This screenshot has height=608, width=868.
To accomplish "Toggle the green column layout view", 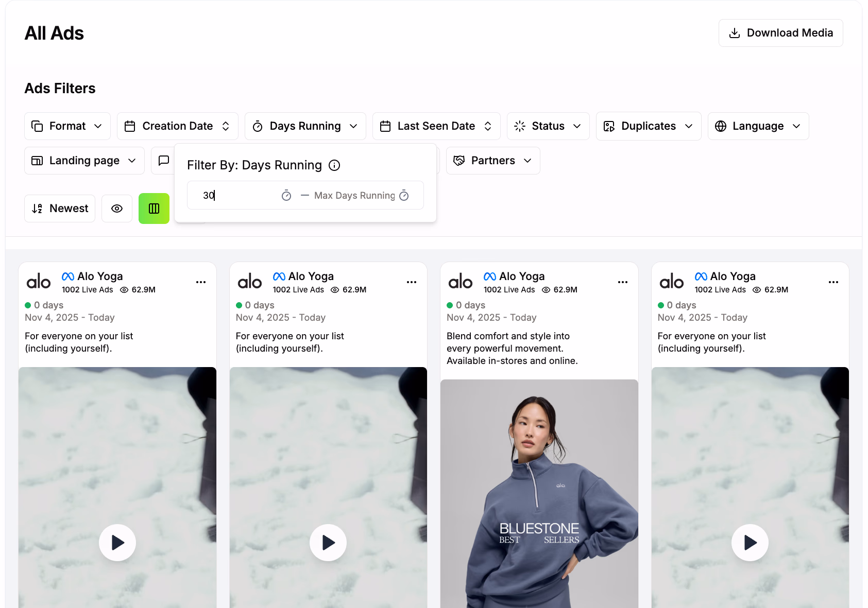I will click(x=154, y=209).
